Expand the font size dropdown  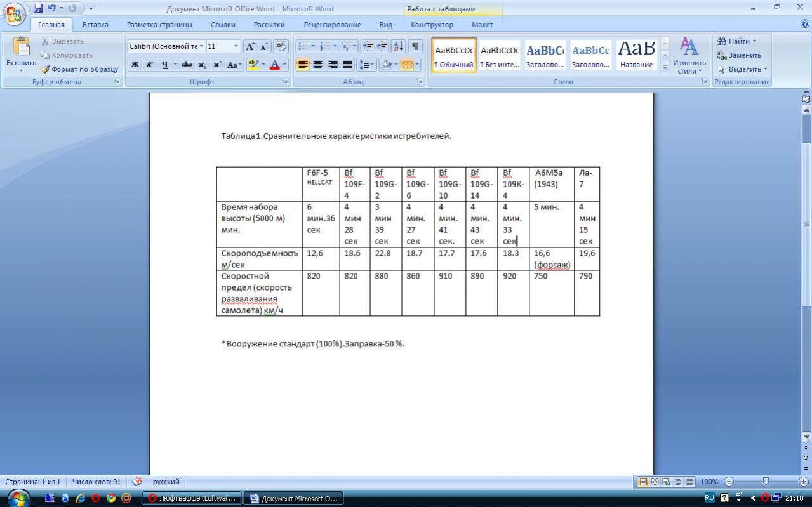coord(236,46)
